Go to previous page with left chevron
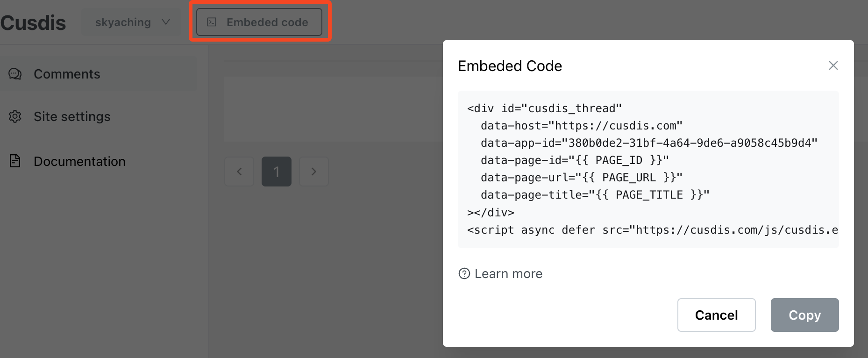The image size is (868, 358). coord(239,172)
